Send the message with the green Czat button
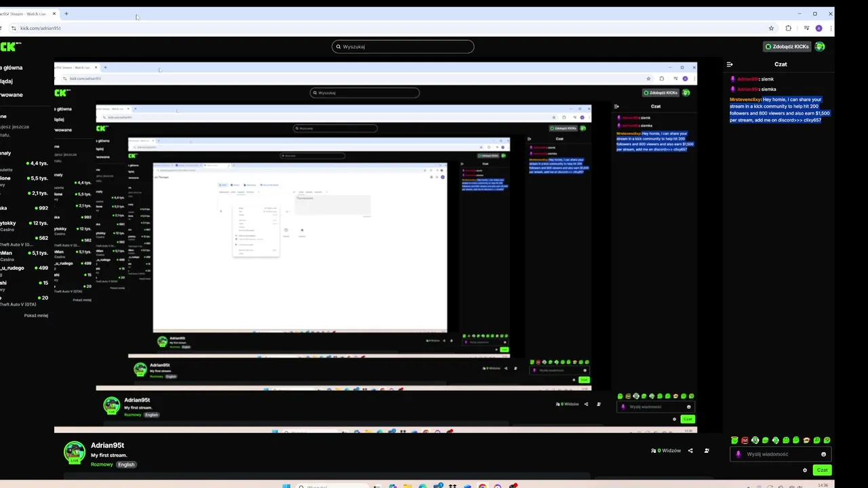 [822, 470]
